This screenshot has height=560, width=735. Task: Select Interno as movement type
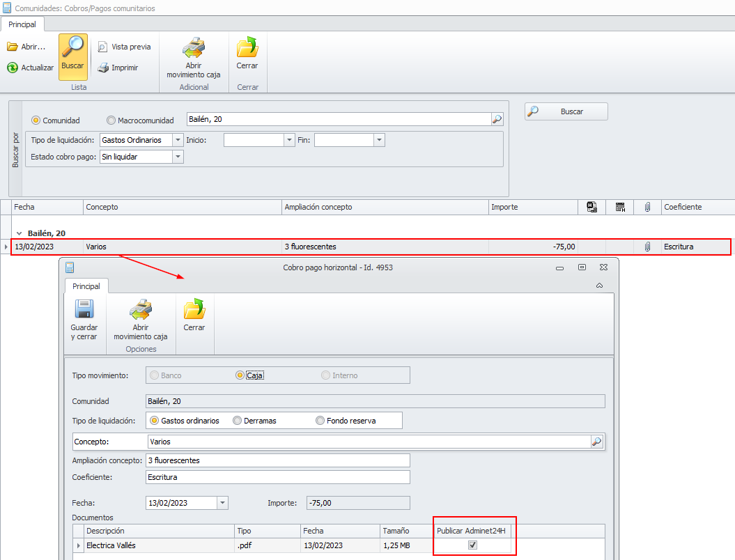point(325,375)
